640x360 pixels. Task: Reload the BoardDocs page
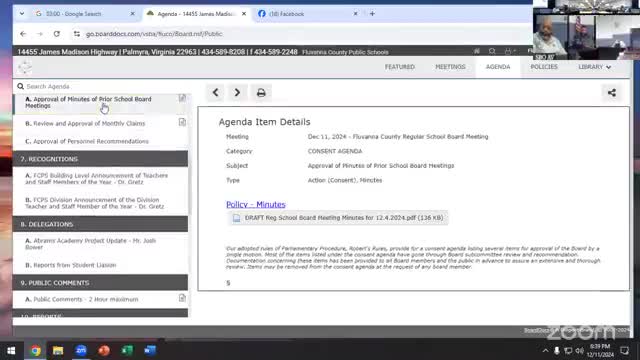coord(57,34)
